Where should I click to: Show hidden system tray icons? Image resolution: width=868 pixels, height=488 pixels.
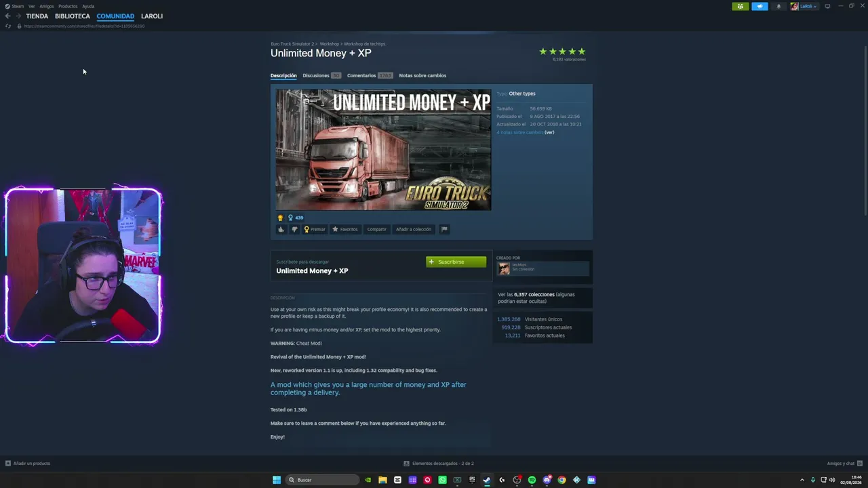(802, 480)
